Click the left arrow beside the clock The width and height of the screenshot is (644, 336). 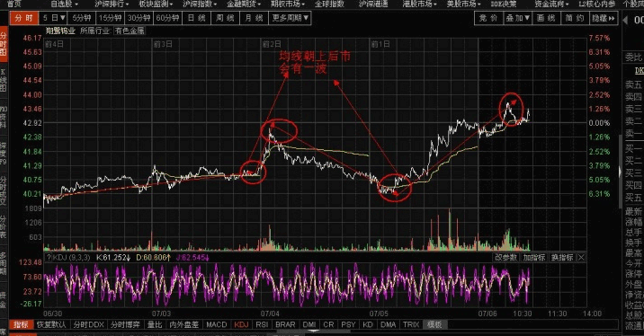pyautogui.click(x=626, y=20)
